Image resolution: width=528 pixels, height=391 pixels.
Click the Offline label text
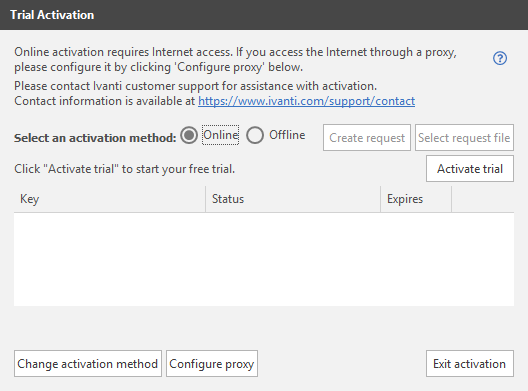(x=287, y=135)
